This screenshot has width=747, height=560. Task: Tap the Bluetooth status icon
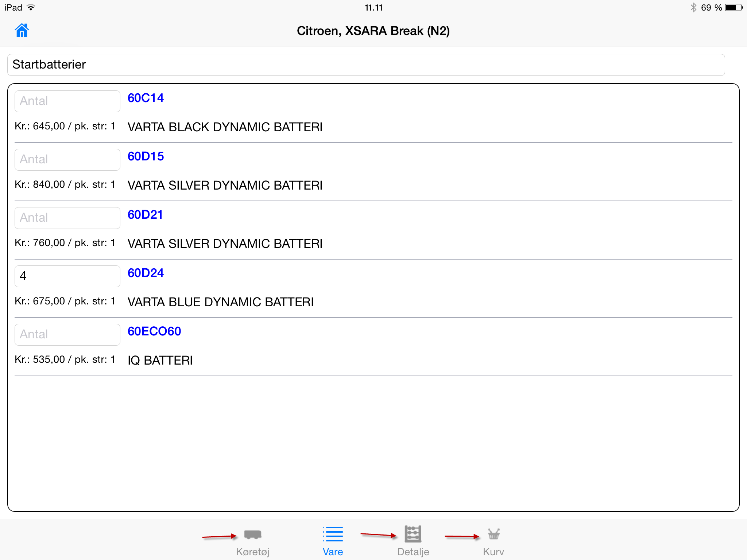point(693,8)
